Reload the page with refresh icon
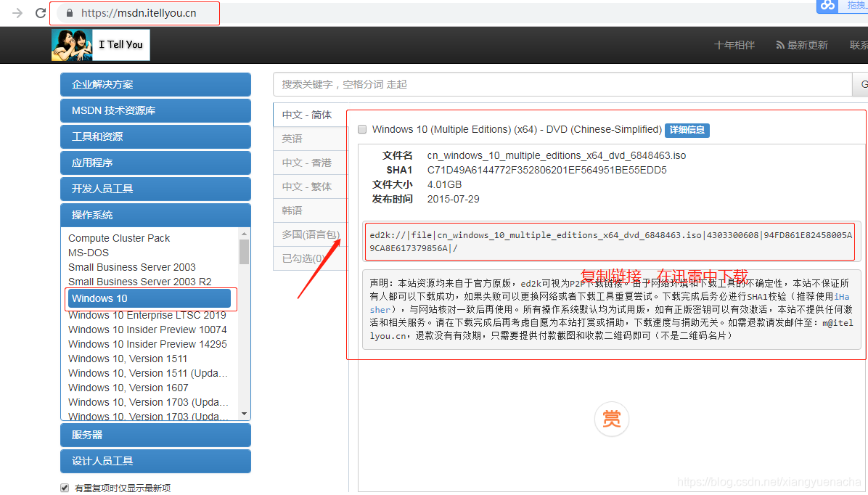The width and height of the screenshot is (868, 495). pos(41,13)
